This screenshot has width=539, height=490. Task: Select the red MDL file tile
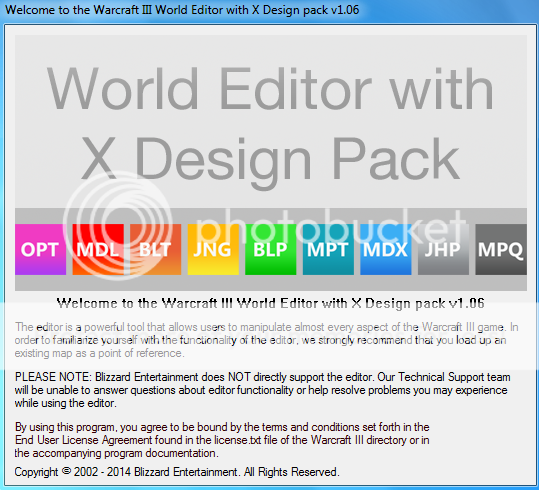[98, 249]
